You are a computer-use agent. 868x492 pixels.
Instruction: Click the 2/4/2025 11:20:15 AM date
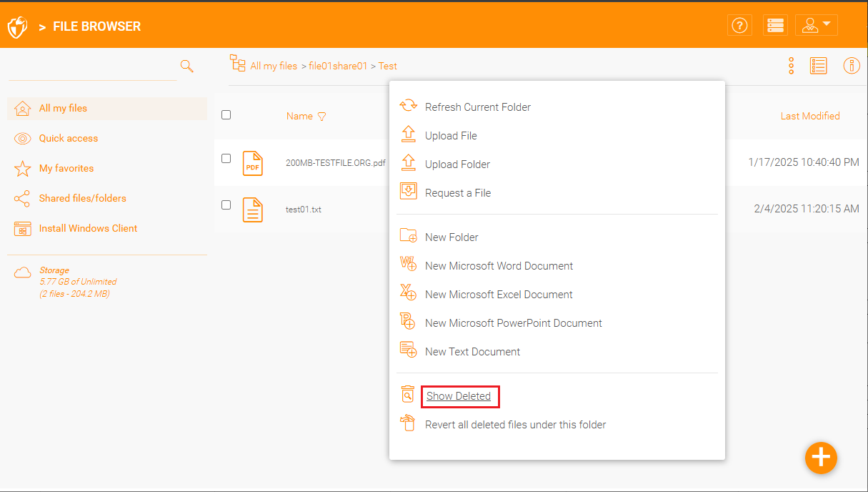click(x=807, y=209)
